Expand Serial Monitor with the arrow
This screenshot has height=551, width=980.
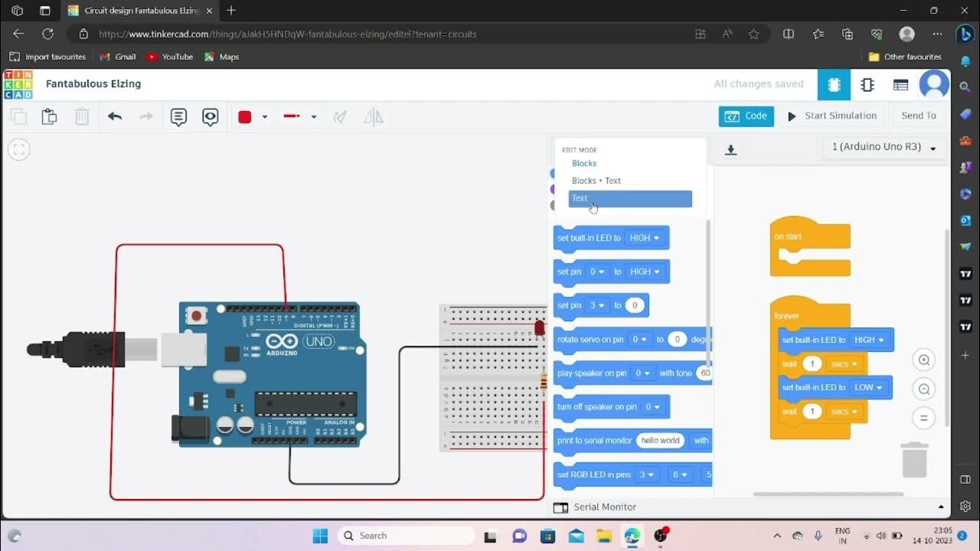[x=941, y=507]
